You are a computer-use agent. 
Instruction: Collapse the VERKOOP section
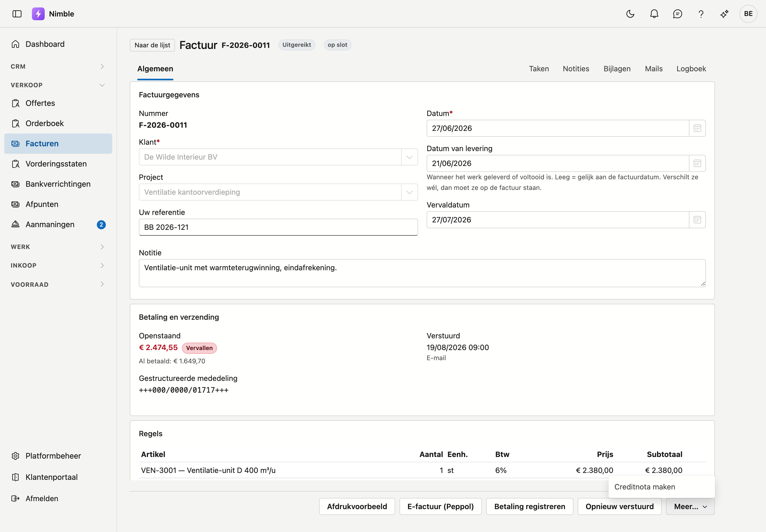pos(58,85)
